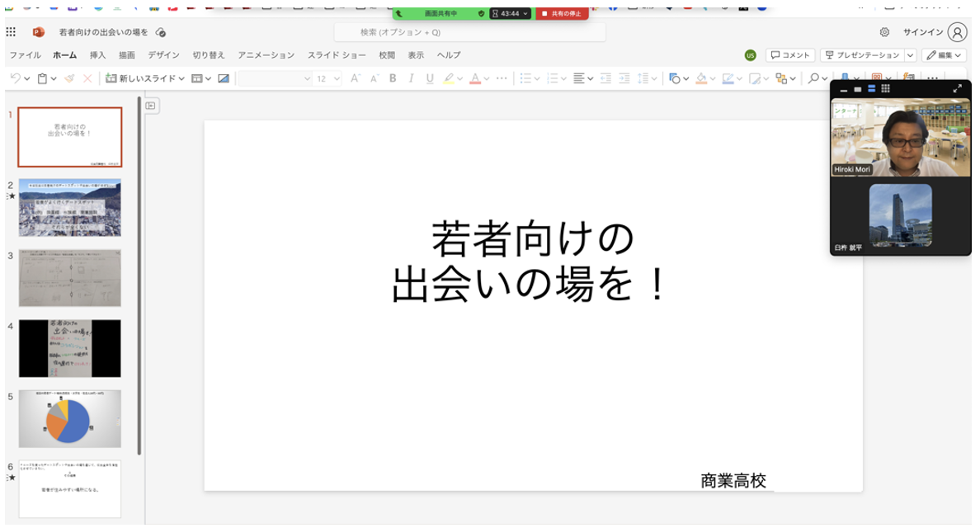Click the increase indent icon
The height and width of the screenshot is (528, 980).
(x=624, y=78)
